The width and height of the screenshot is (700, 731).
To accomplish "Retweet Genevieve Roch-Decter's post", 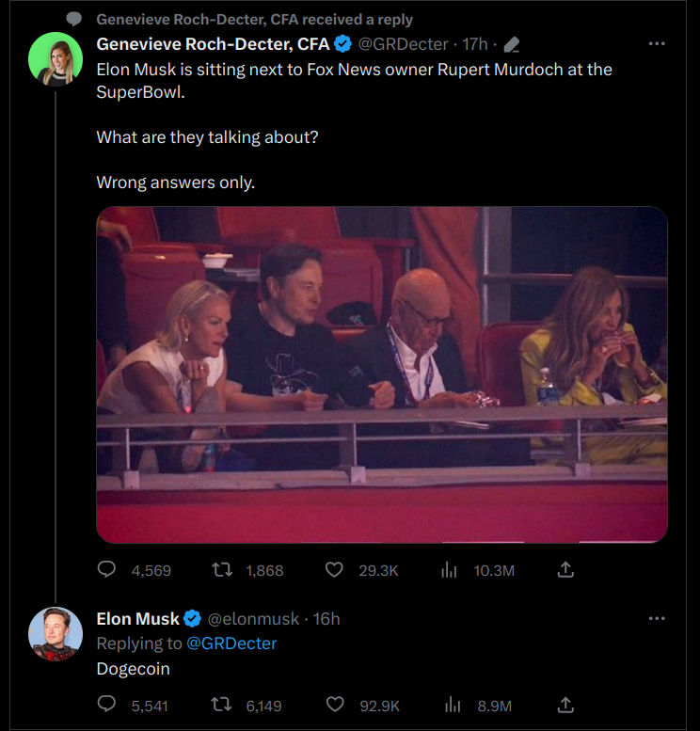I will (x=222, y=570).
